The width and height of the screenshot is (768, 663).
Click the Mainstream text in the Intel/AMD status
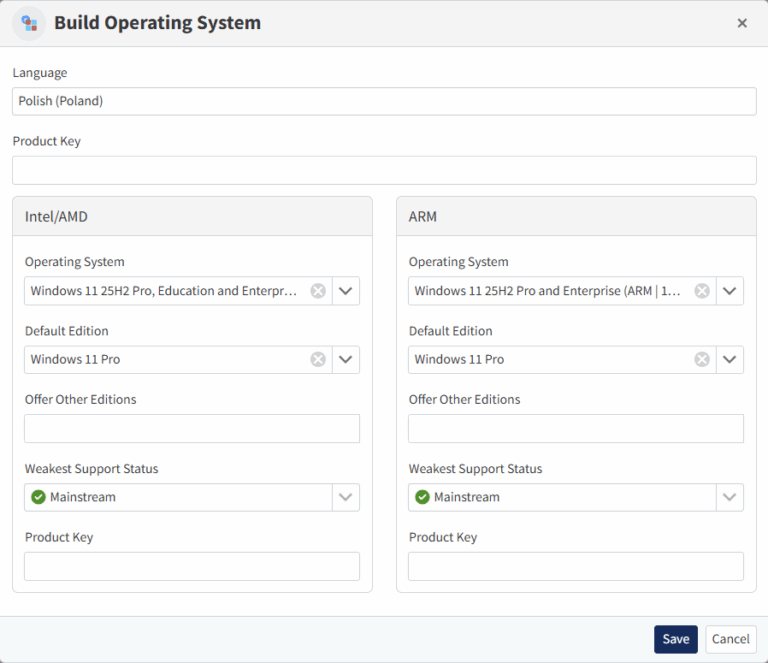pos(83,497)
